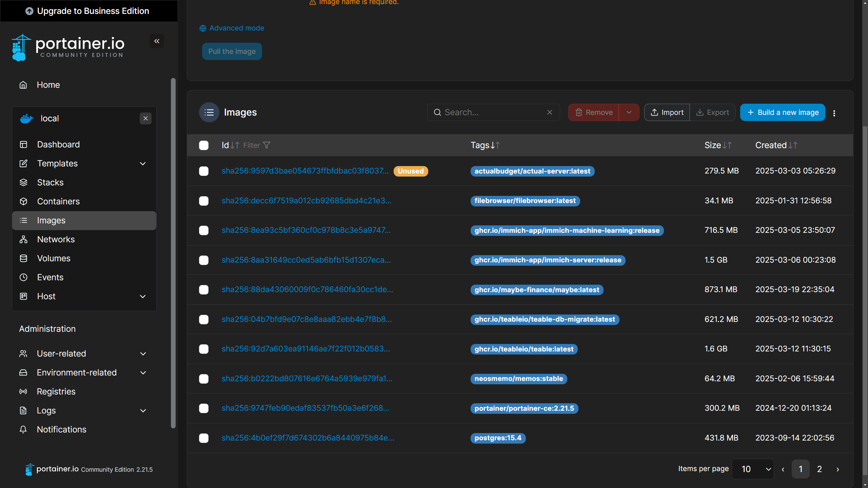Image resolution: width=868 pixels, height=488 pixels.
Task: Click the Home house icon
Action: [x=23, y=85]
